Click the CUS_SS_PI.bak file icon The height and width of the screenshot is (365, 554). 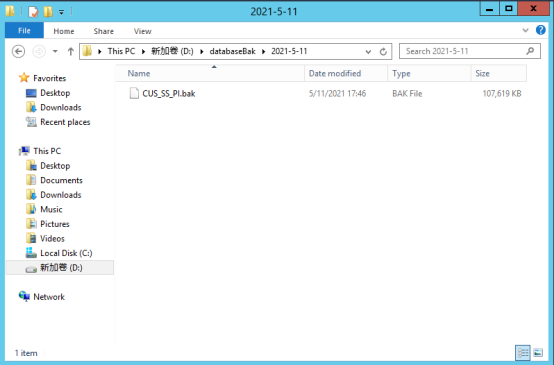134,93
